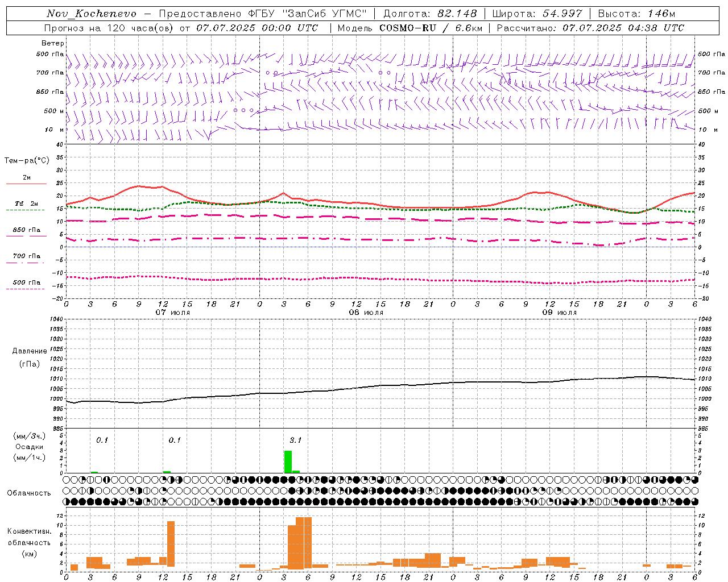Image resolution: width=728 pixels, height=582 pixels.
Task: Click the (мм/1ч.) precipitation unit label
Action: point(30,458)
